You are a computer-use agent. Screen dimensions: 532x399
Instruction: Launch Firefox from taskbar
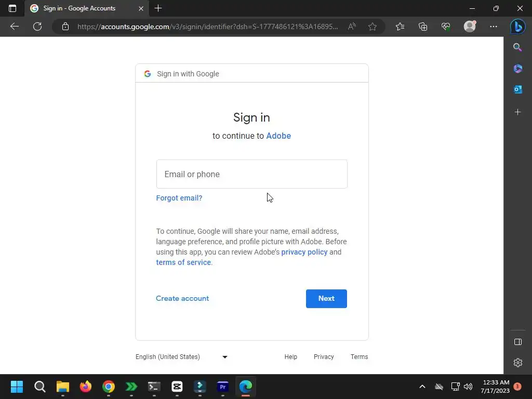tap(86, 387)
